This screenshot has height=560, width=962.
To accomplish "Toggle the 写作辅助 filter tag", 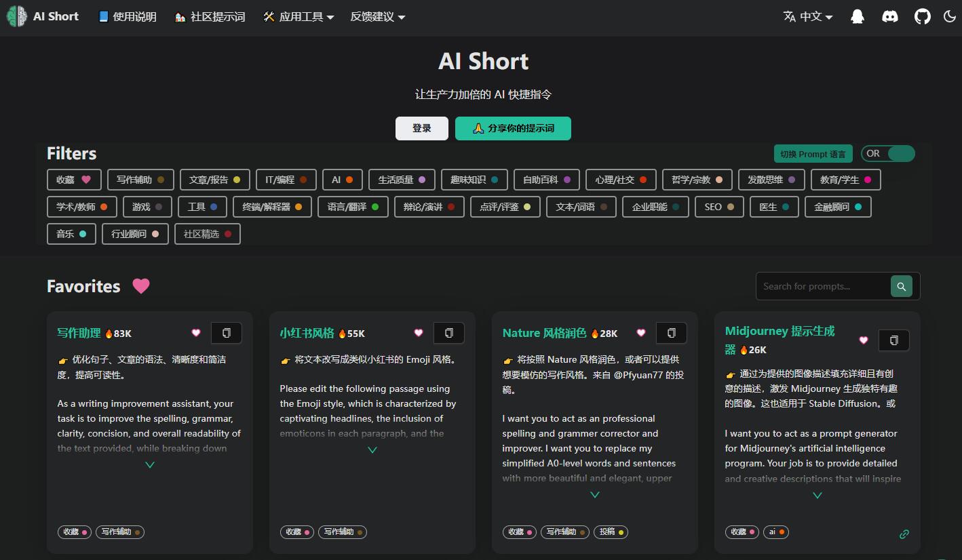I will click(x=140, y=180).
